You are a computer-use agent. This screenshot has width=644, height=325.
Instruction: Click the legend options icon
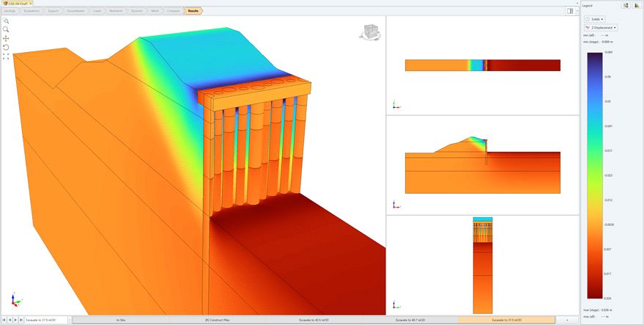point(626,5)
